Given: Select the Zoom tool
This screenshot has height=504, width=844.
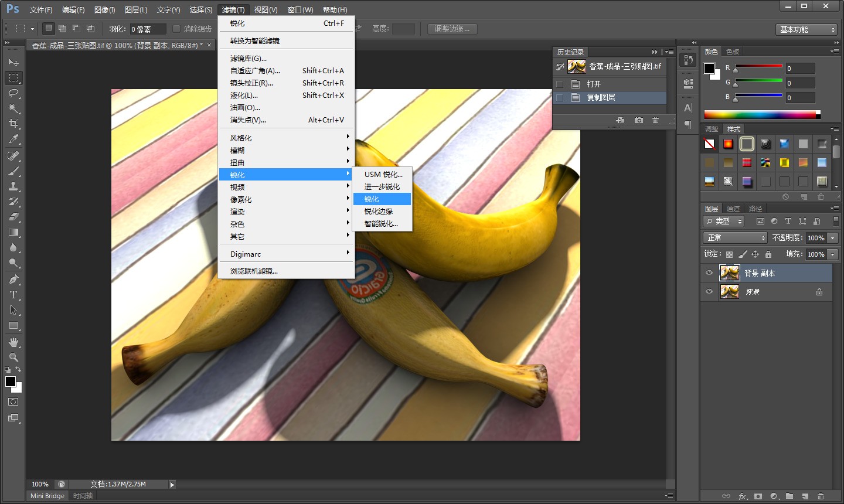Looking at the screenshot, I should tap(13, 357).
